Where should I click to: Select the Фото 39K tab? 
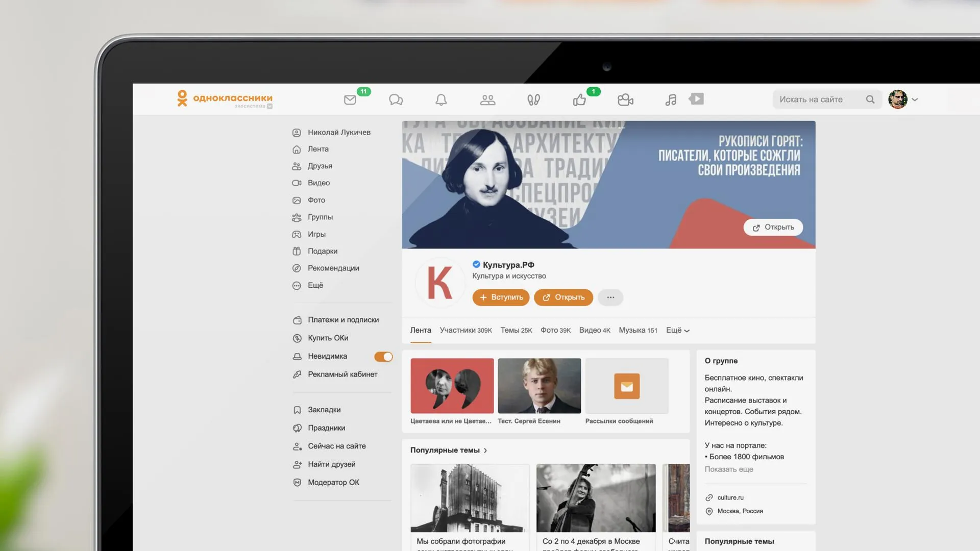555,331
